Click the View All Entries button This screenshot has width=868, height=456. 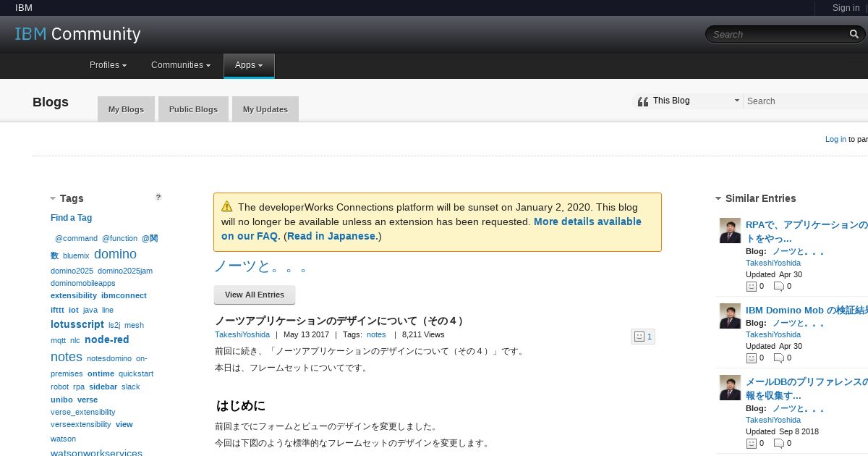tap(255, 295)
